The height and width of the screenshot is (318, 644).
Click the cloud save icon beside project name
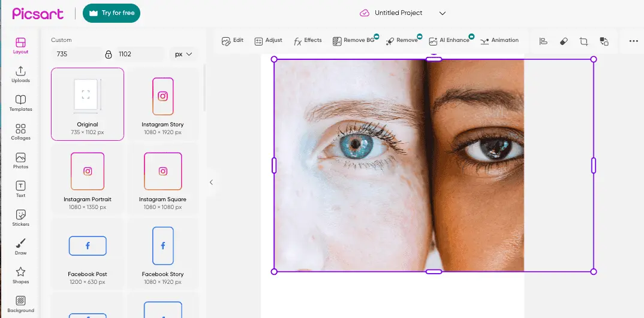point(365,13)
